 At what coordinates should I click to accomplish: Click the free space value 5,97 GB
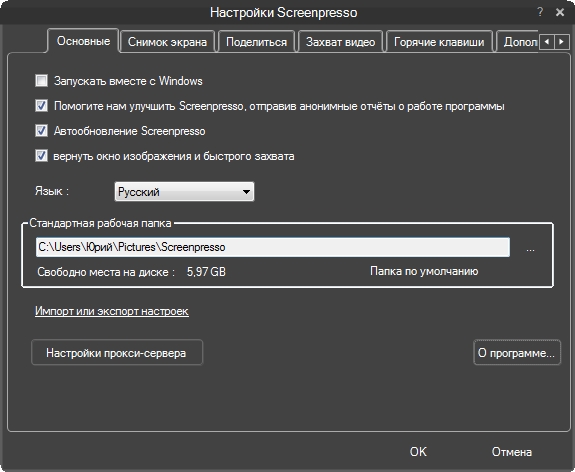point(206,272)
